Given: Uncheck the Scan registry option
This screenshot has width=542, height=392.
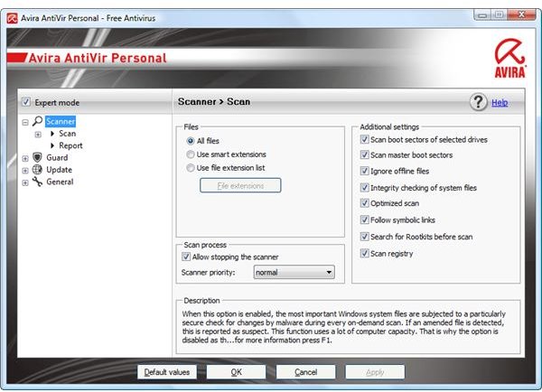Looking at the screenshot, I should [x=364, y=253].
